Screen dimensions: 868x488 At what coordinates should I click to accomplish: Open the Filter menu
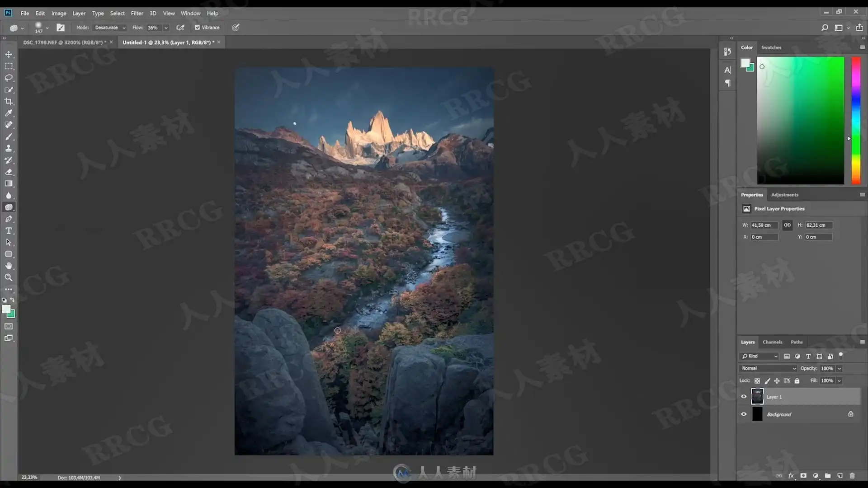pyautogui.click(x=137, y=13)
